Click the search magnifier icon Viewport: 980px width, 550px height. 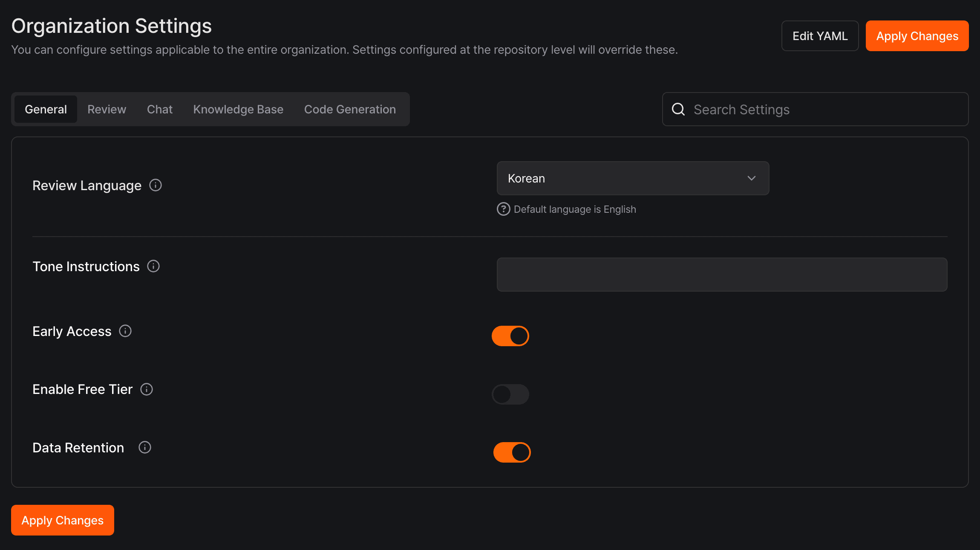[x=678, y=110]
